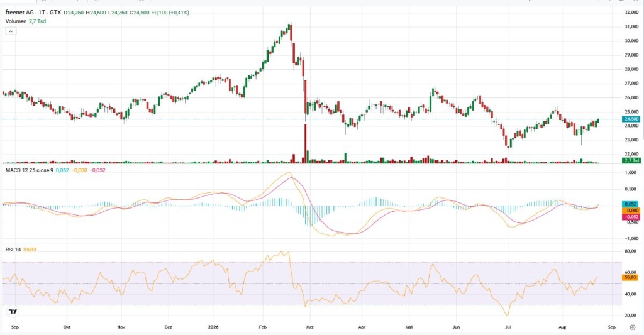Viewport: 644px width, 335px height.
Task: Click the Dez label on the time axis
Action: pyautogui.click(x=168, y=327)
